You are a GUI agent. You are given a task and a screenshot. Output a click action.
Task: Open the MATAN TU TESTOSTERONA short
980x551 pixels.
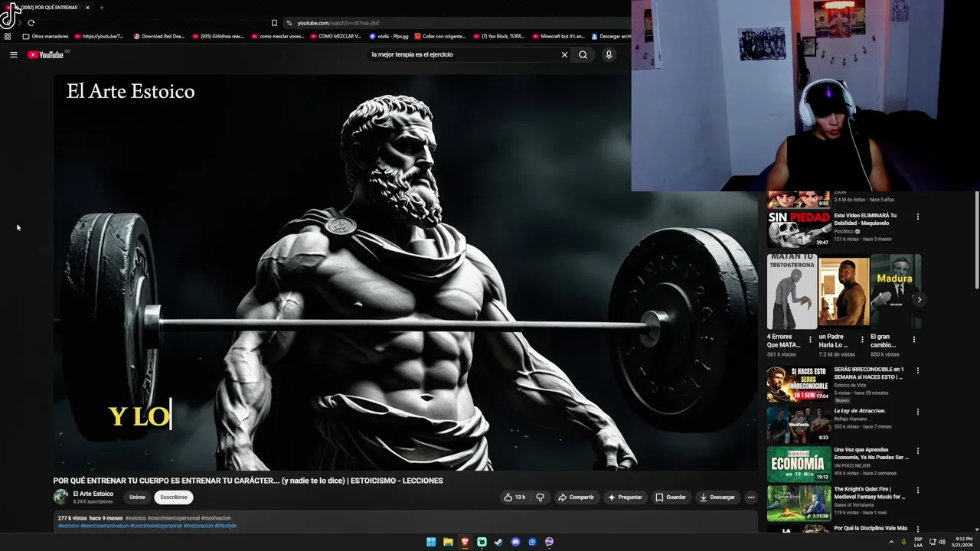pos(792,292)
